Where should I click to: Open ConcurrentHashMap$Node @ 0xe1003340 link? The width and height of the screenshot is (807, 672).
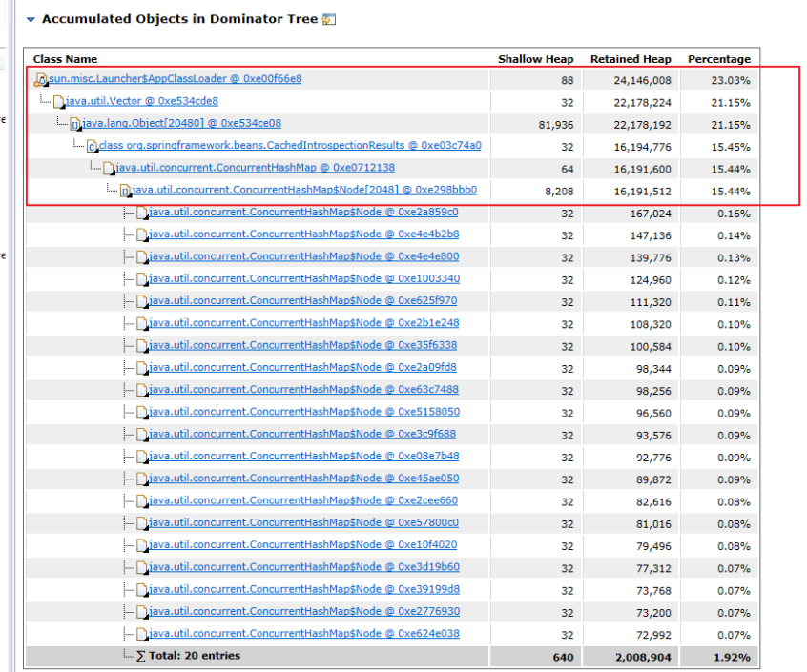point(304,278)
